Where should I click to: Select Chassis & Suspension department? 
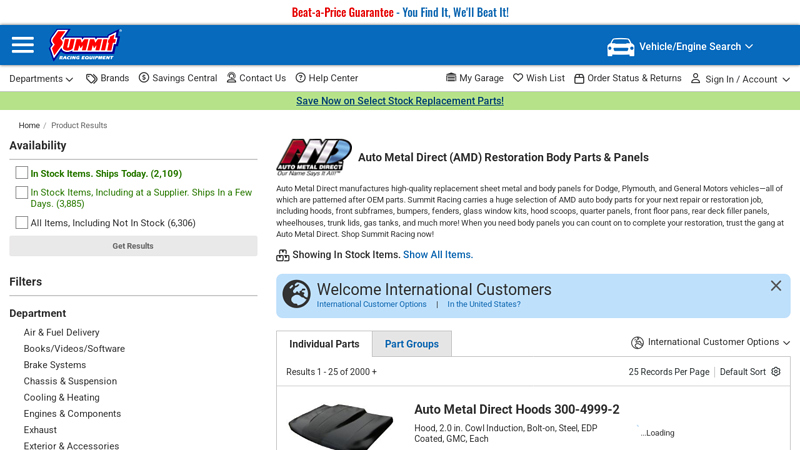tap(70, 382)
